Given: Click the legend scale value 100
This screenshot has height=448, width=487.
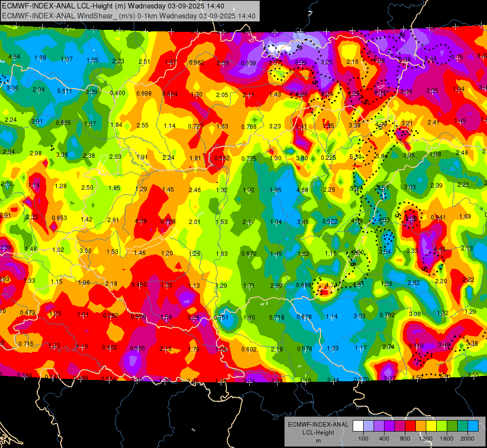Looking at the screenshot, I should tap(363, 439).
